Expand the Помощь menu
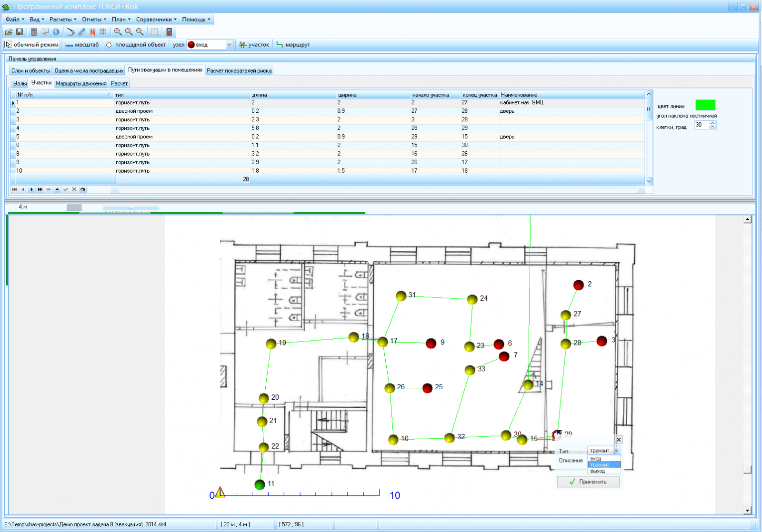Image resolution: width=762 pixels, height=532 pixels. (x=196, y=20)
